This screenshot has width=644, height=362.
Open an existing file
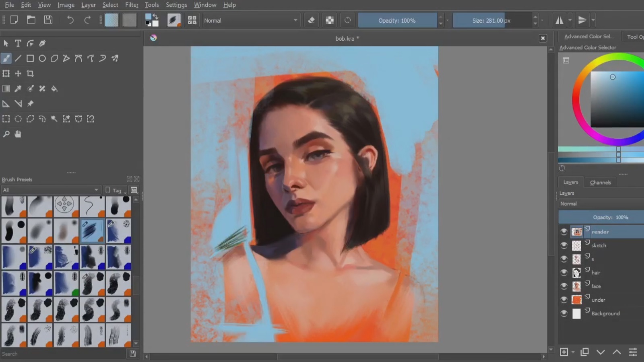[x=31, y=20]
